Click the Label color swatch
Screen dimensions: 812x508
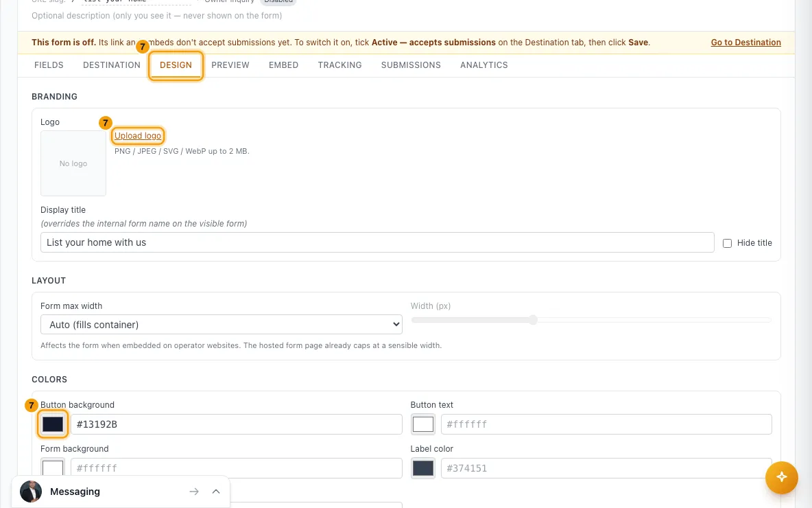[422, 468]
